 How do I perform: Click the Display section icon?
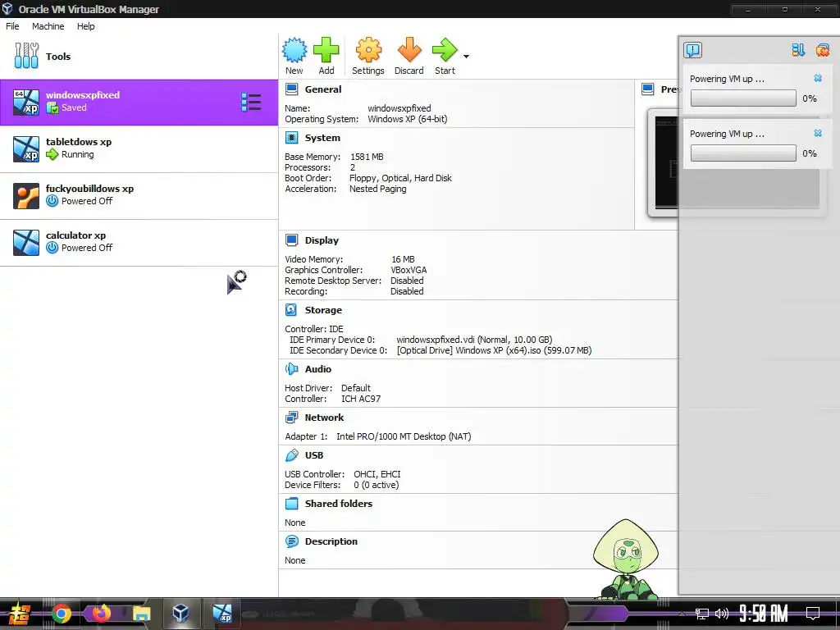click(x=291, y=240)
